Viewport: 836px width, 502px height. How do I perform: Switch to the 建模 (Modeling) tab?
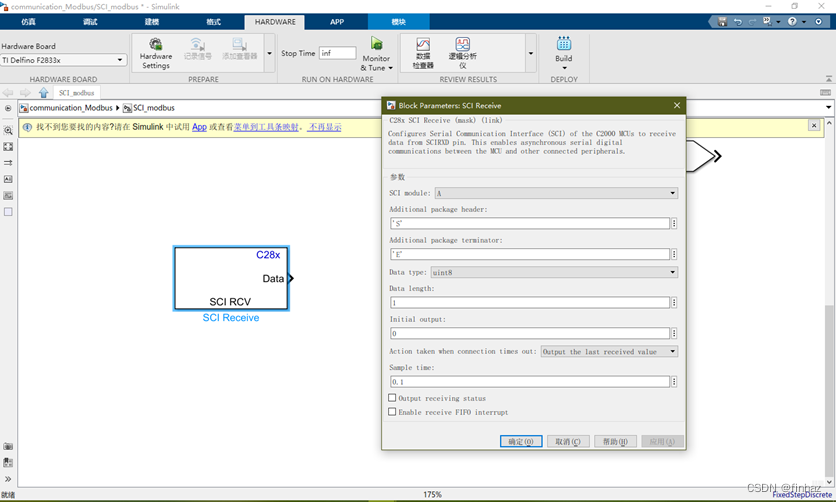[152, 22]
